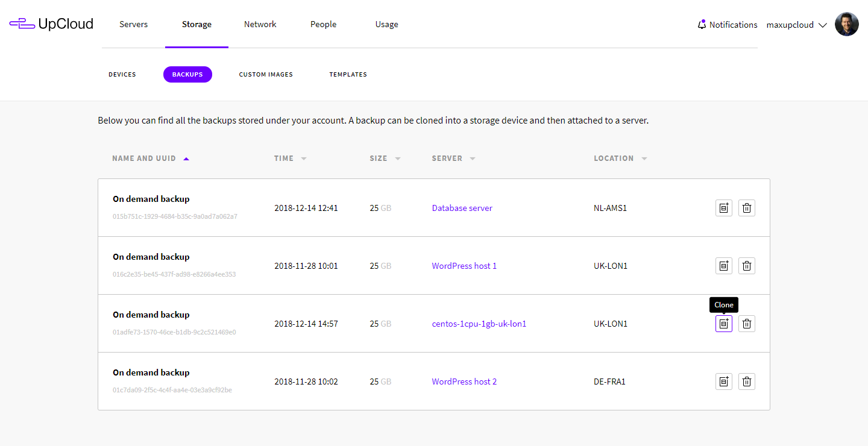Clone the WordPress host 1 backup
This screenshot has width=868, height=446.
[x=724, y=266]
